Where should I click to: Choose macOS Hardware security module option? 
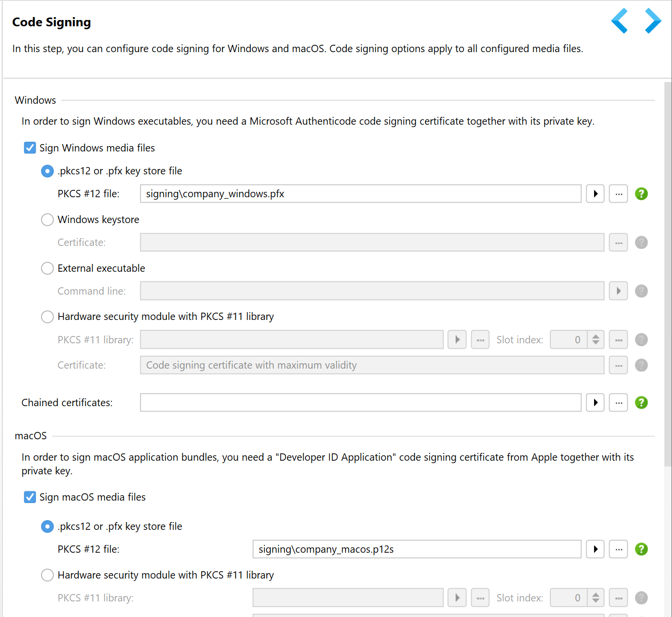(x=47, y=575)
